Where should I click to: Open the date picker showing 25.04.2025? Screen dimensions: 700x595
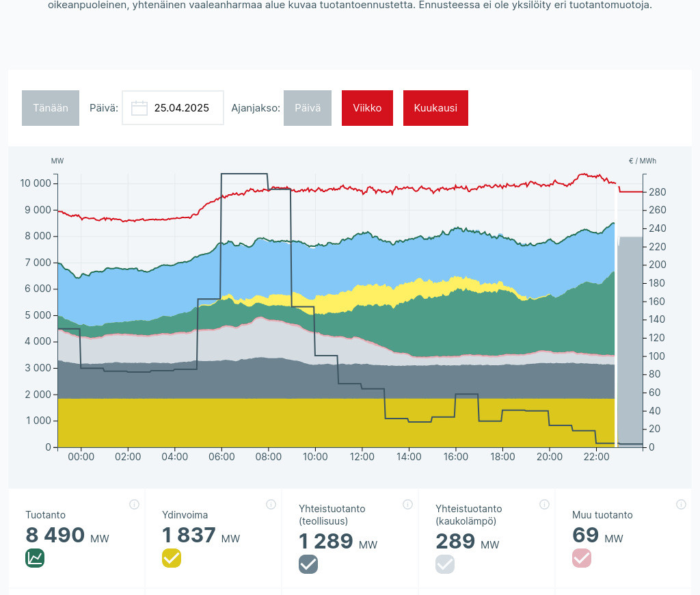tap(181, 108)
